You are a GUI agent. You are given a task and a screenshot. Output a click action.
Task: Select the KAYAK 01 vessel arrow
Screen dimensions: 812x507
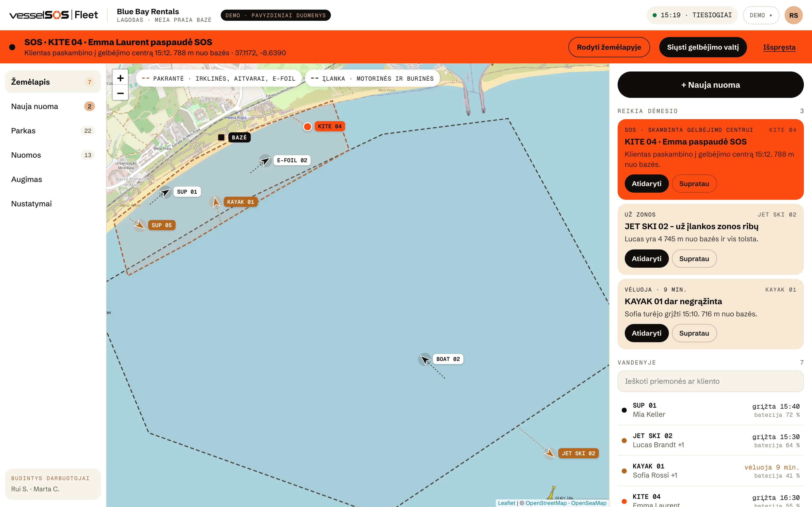coord(216,202)
